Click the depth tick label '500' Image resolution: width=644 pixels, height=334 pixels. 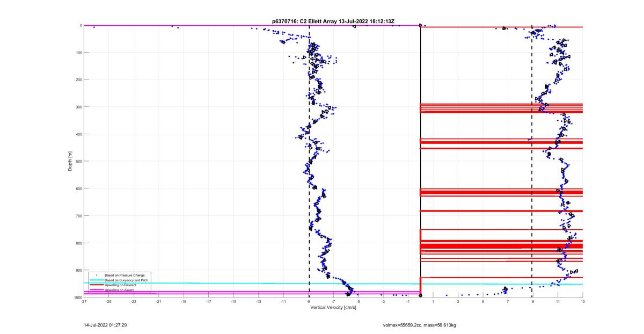[x=78, y=161]
